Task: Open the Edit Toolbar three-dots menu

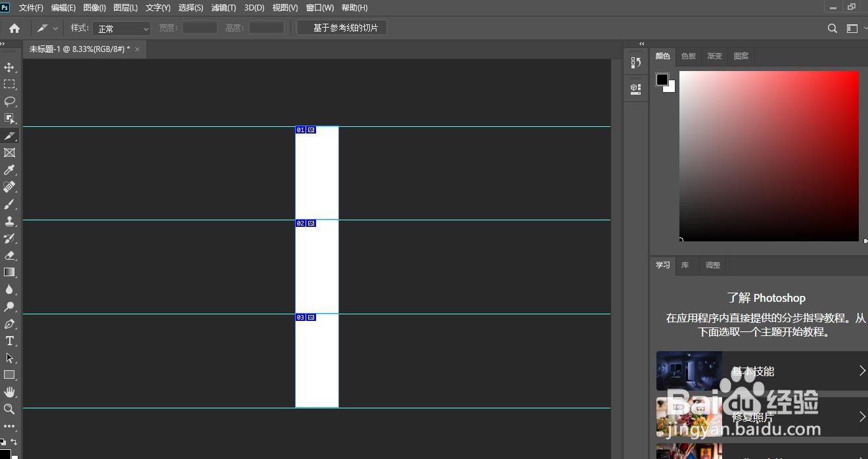Action: point(9,426)
